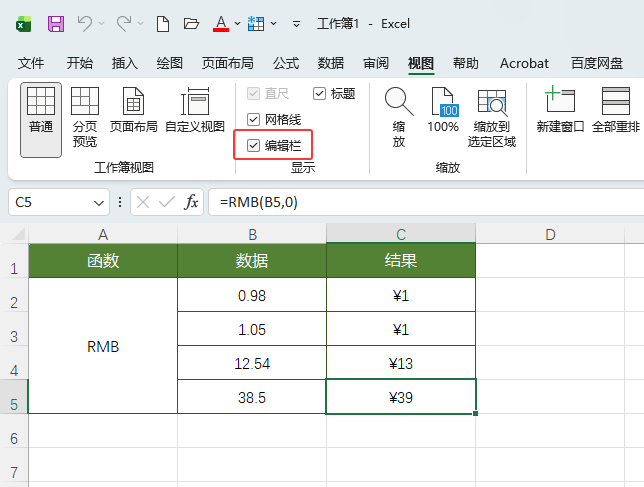Select column D header
Screen dimensions: 644x487
click(550, 234)
